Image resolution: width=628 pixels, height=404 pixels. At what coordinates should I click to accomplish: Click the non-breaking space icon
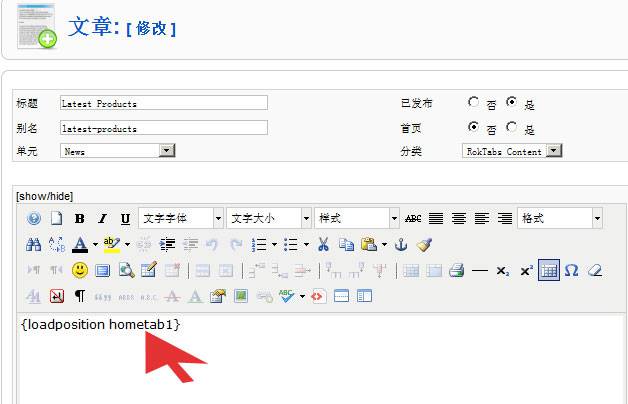pyautogui.click(x=57, y=296)
